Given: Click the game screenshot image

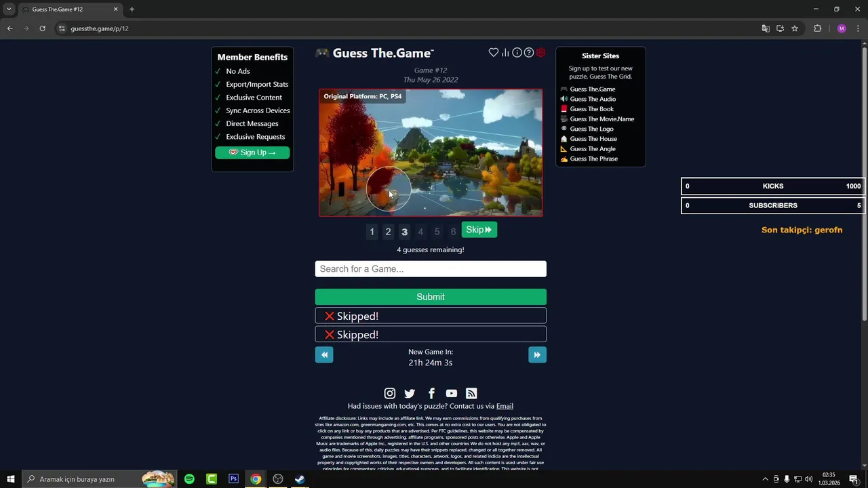Looking at the screenshot, I should (x=431, y=152).
